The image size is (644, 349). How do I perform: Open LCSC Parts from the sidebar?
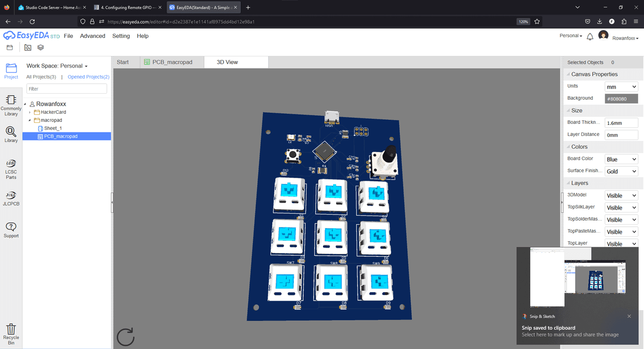[11, 169]
